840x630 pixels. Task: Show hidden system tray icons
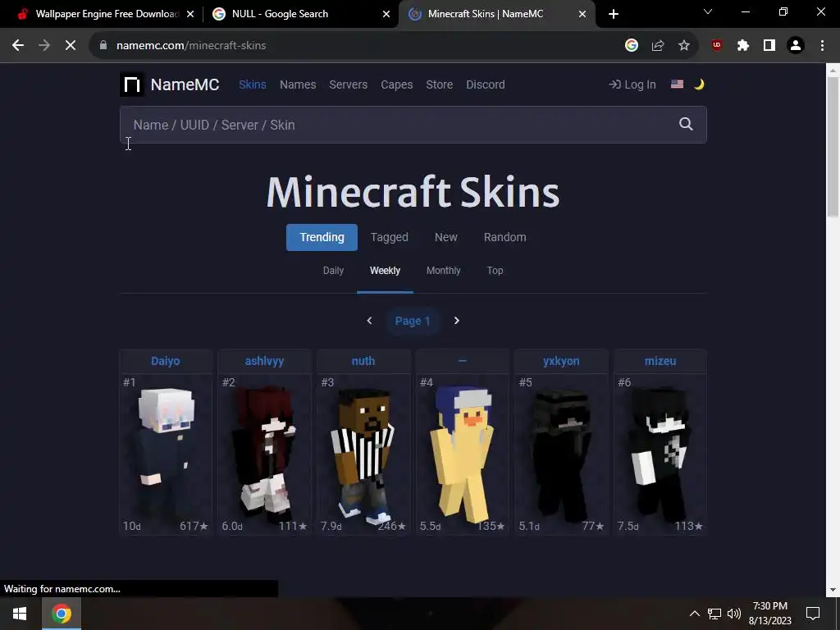[x=694, y=614]
